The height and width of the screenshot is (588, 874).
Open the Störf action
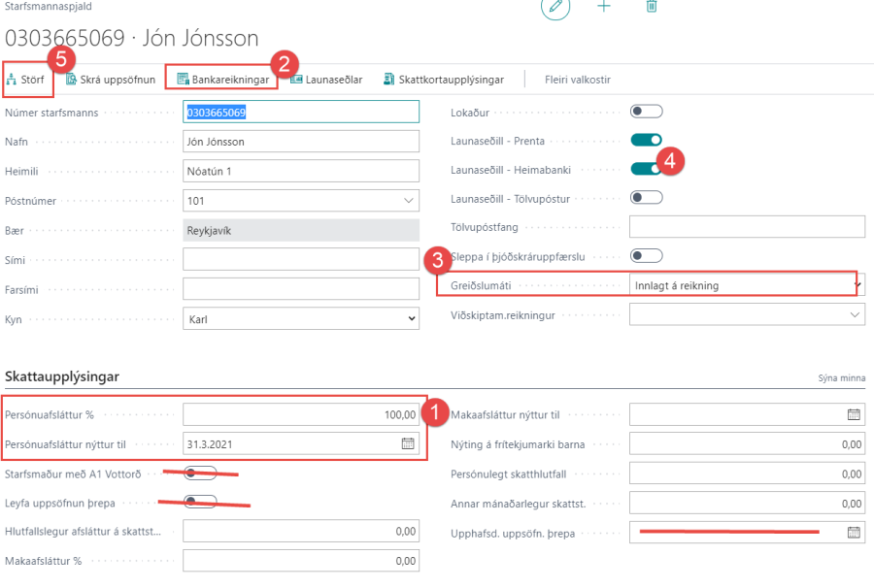pos(30,80)
